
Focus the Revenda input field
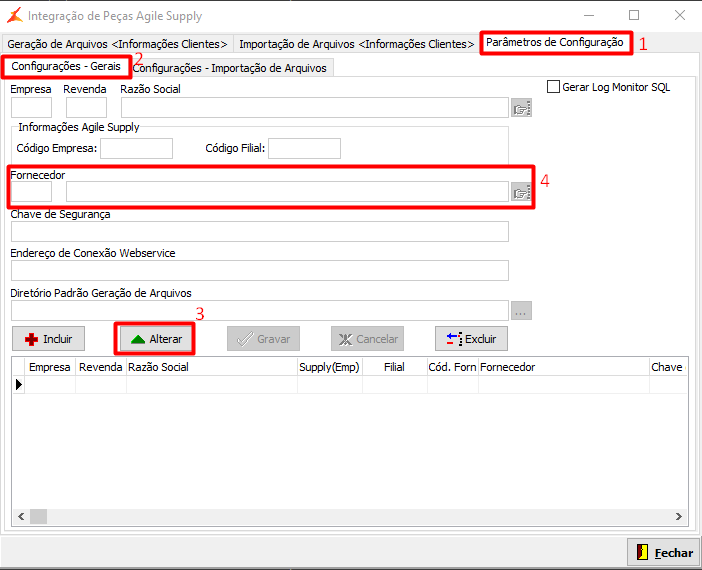tap(86, 108)
